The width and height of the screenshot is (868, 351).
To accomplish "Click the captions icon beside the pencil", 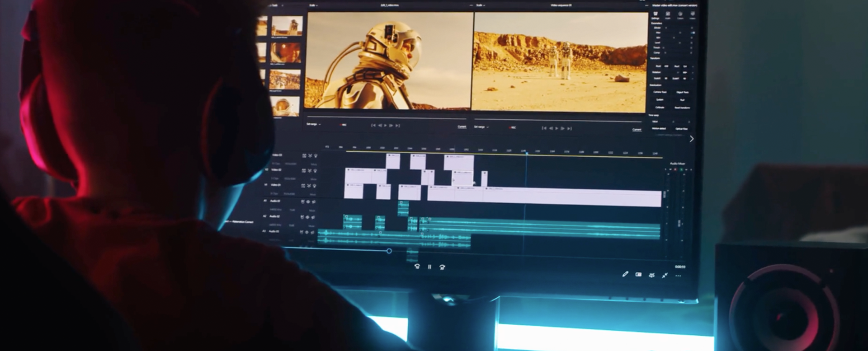I will [x=638, y=274].
